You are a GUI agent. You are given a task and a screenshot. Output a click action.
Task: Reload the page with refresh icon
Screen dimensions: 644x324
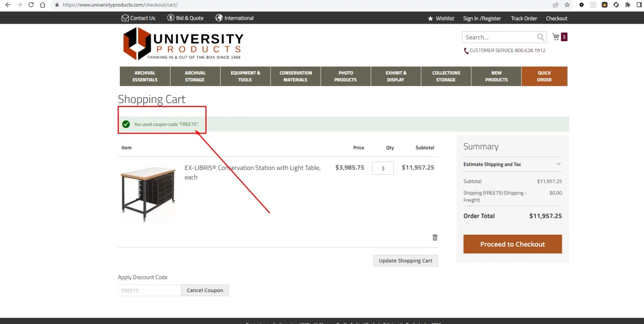pyautogui.click(x=31, y=5)
